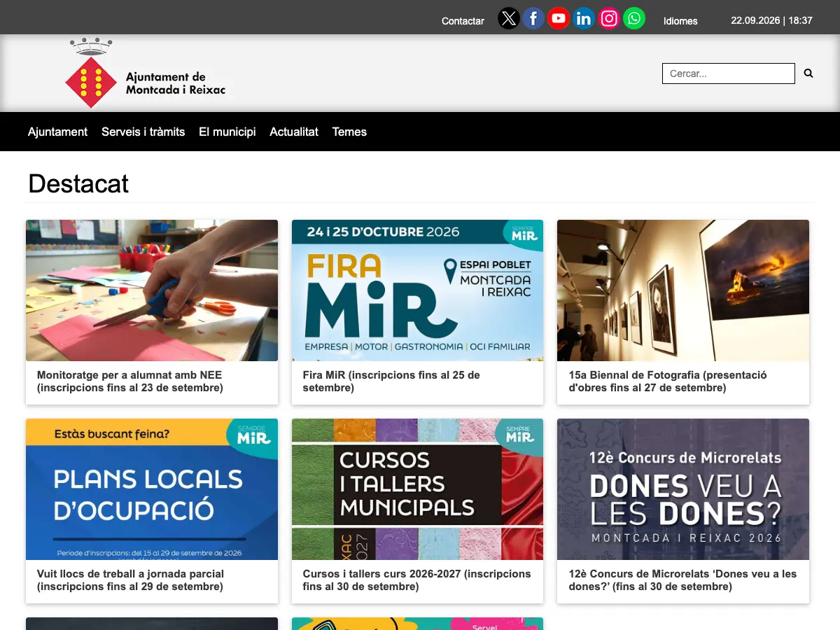Open the WhatsApp channel icon
The image size is (840, 630).
coord(634,18)
